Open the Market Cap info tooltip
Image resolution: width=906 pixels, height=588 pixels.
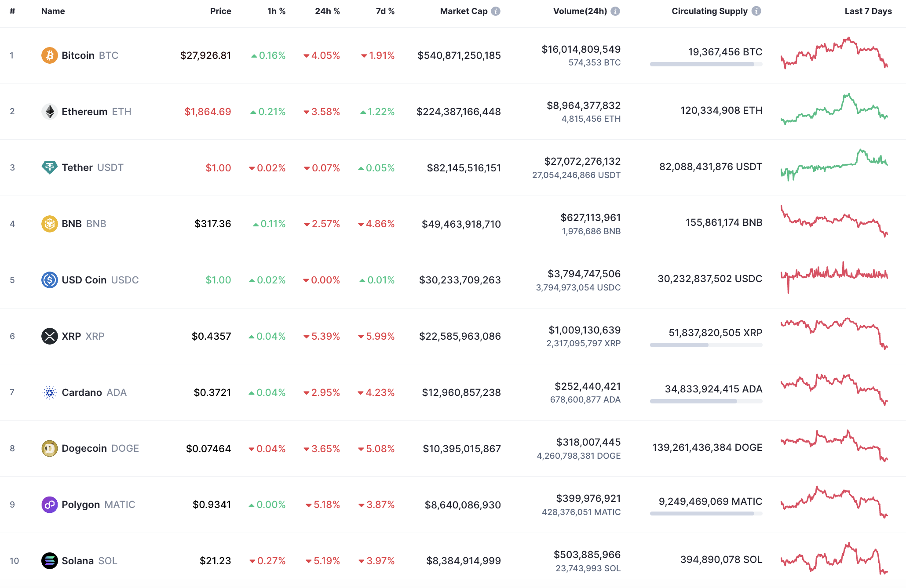[496, 11]
